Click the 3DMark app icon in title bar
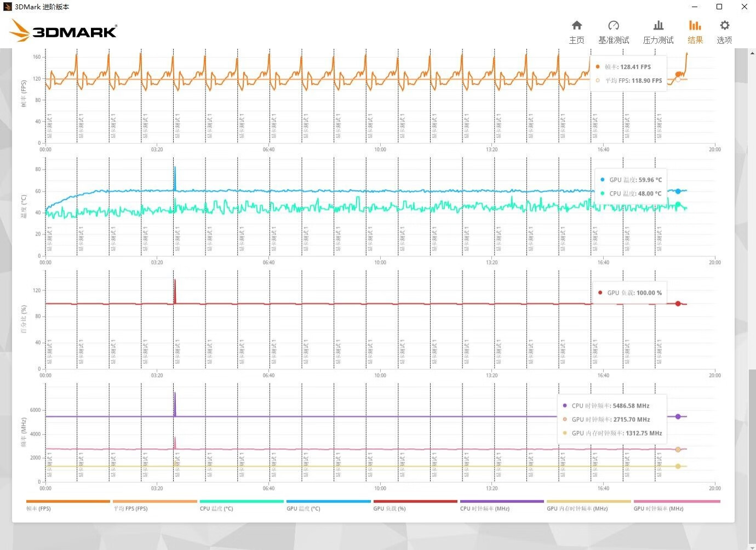The height and width of the screenshot is (550, 756). (8, 7)
